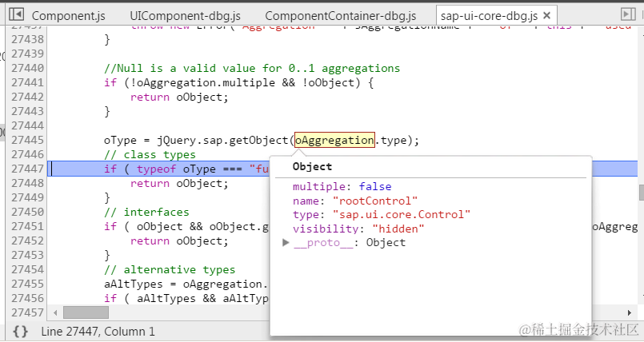Click the '//Null is a valid value' comment

(252, 68)
